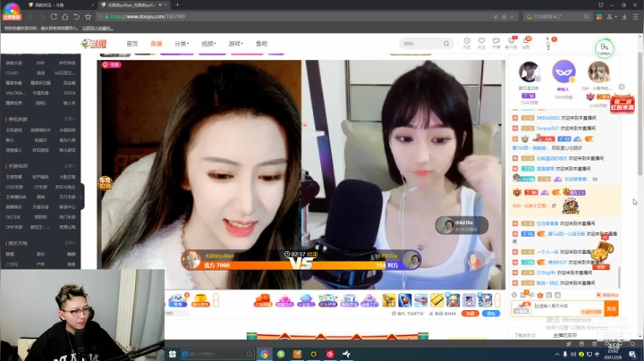The image size is (644, 361).
Task: Toggle the volume icon in system tray
Action: (x=573, y=354)
